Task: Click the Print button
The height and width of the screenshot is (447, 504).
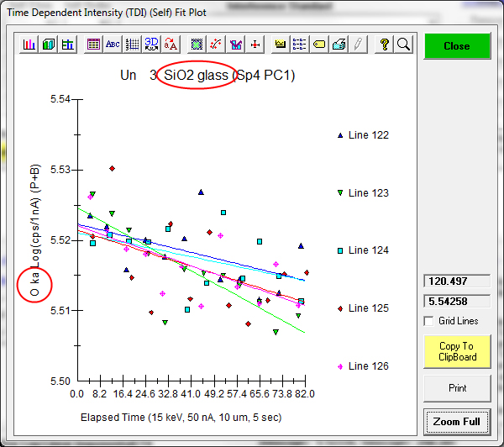Action: (456, 388)
